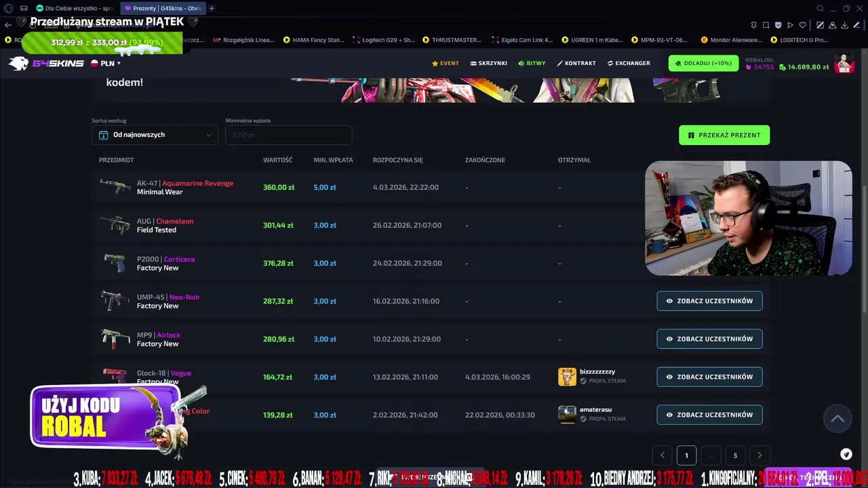
Task: Click the scroll-to-top arrow button
Action: tap(837, 418)
